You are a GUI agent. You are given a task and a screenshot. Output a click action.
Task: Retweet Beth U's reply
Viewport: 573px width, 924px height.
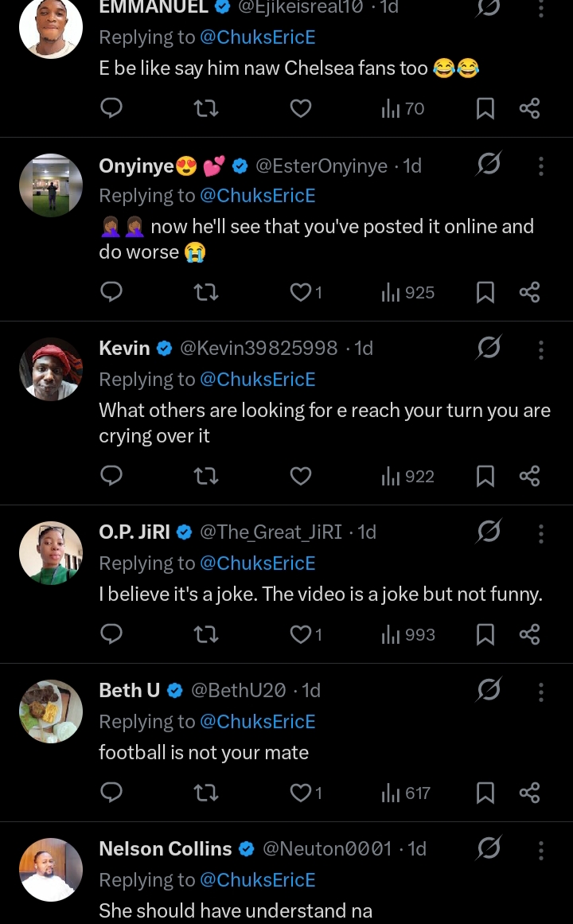pyautogui.click(x=207, y=793)
